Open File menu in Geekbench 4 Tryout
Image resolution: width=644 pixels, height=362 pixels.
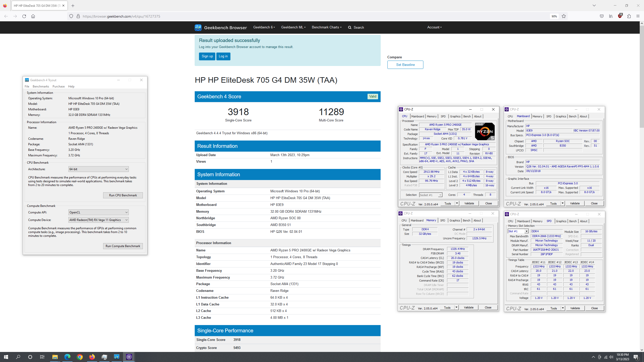pos(27,86)
